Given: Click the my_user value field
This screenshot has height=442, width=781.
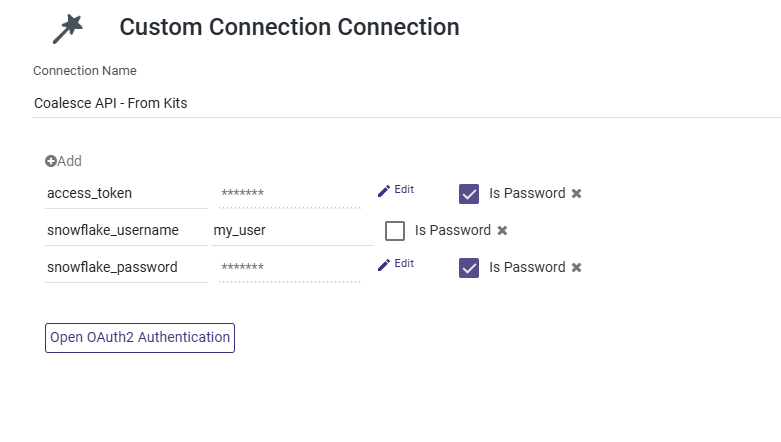Looking at the screenshot, I should [291, 230].
